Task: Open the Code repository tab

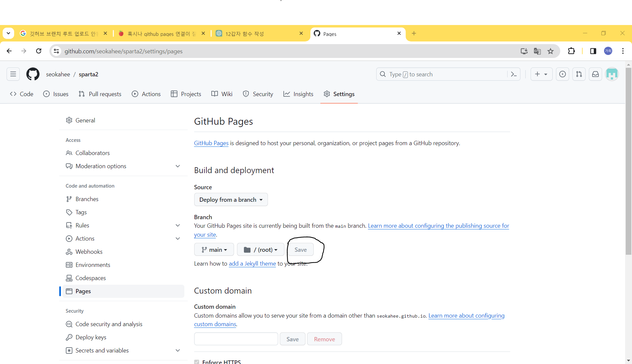Action: click(22, 94)
